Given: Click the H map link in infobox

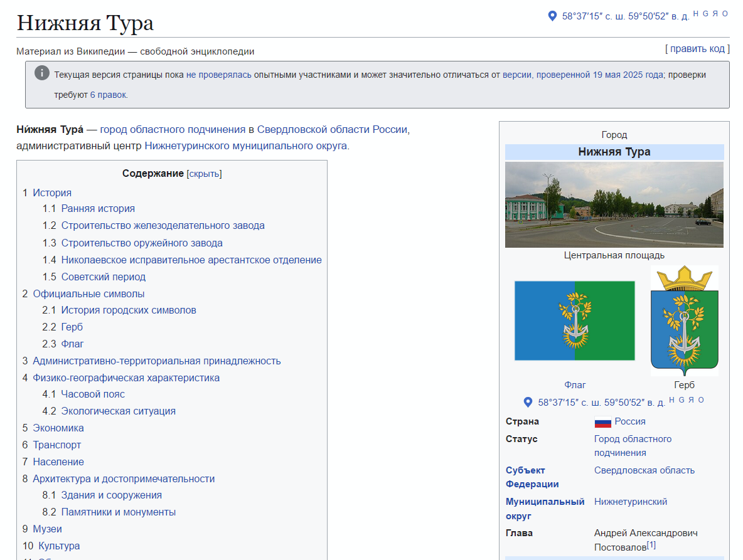Looking at the screenshot, I should coord(671,400).
